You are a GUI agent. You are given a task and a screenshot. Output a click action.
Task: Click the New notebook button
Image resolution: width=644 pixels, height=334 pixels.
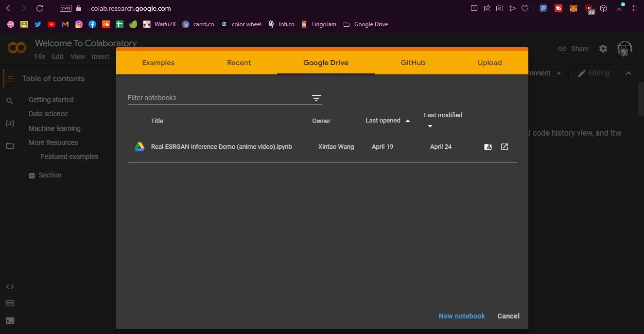pyautogui.click(x=462, y=316)
